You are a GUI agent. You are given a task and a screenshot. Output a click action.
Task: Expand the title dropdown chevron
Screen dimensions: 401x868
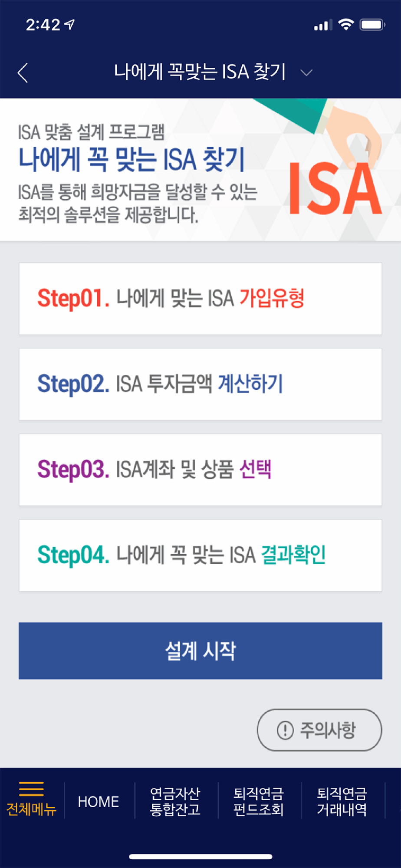pos(306,73)
